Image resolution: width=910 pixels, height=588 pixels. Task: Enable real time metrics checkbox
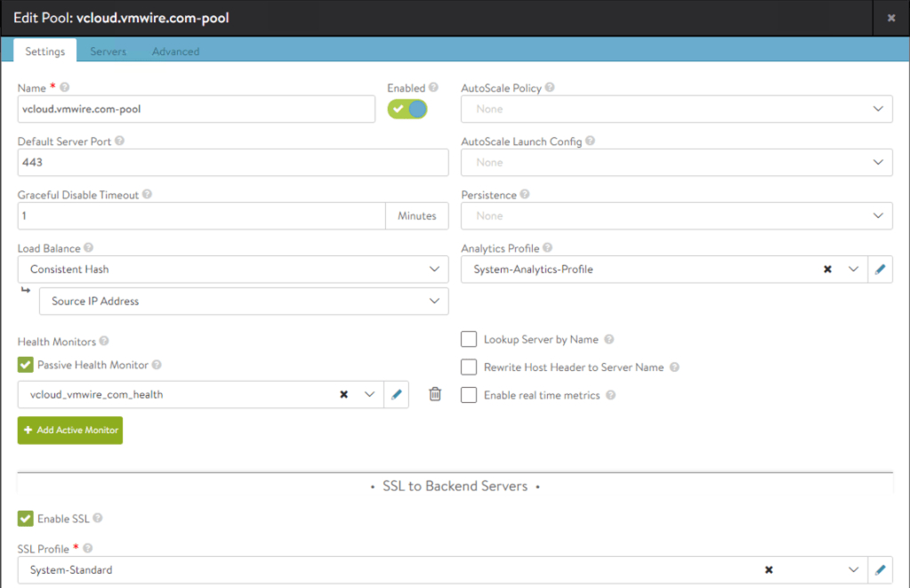point(469,395)
